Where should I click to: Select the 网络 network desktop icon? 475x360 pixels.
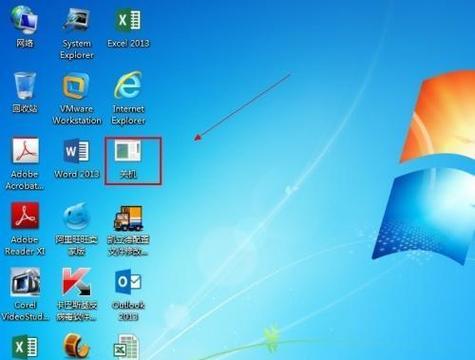[x=25, y=27]
